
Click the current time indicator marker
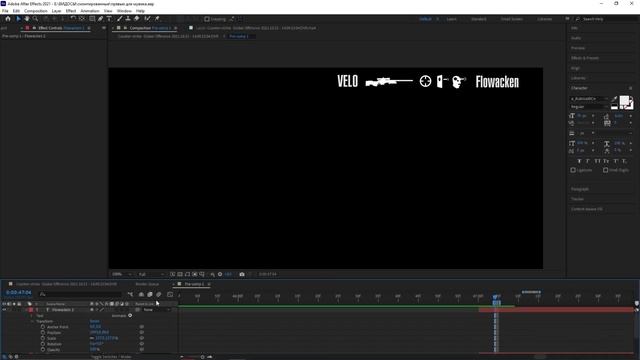(496, 297)
